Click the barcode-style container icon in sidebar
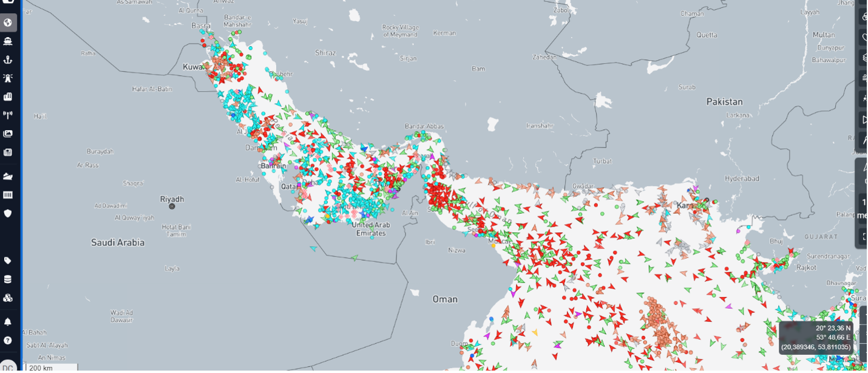The image size is (868, 373). pos(8,195)
